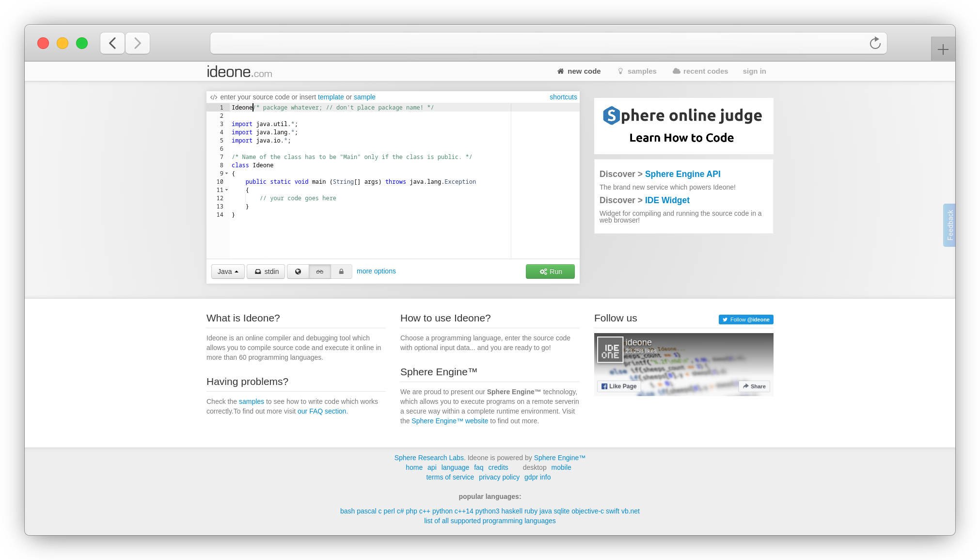Click the browser forward arrow button
980x560 pixels.
[138, 43]
